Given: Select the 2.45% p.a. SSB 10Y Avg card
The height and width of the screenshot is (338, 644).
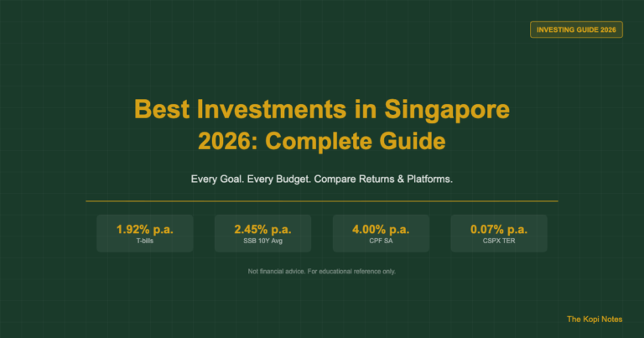Looking at the screenshot, I should (262, 233).
